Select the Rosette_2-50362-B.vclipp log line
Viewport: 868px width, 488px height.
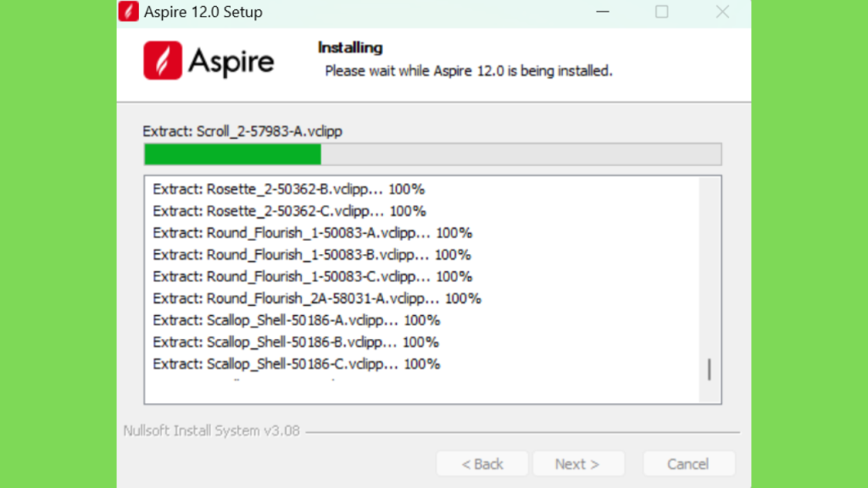[288, 189]
